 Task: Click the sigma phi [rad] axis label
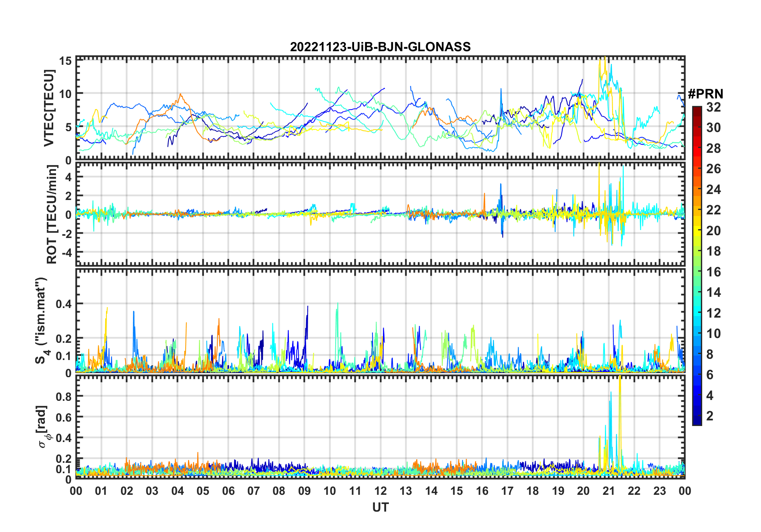point(43,427)
